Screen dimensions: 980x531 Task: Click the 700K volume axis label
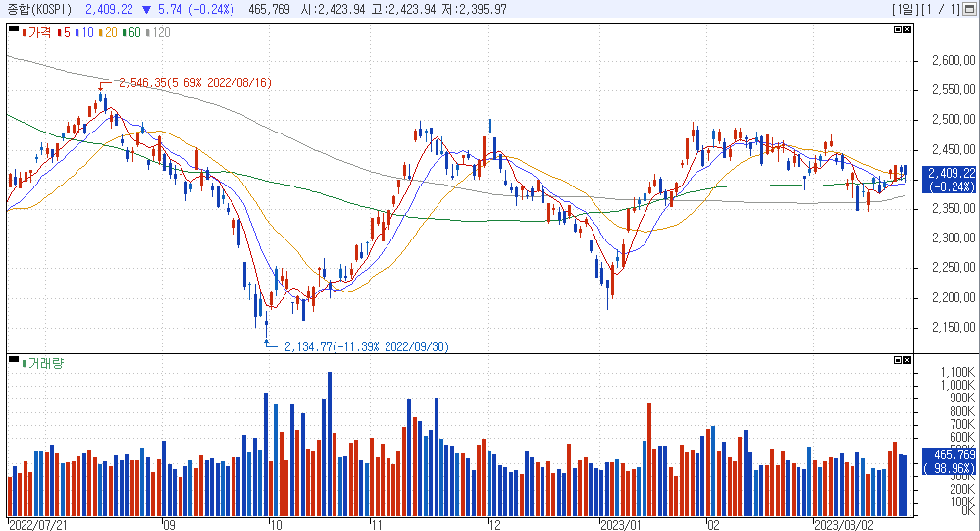point(962,425)
